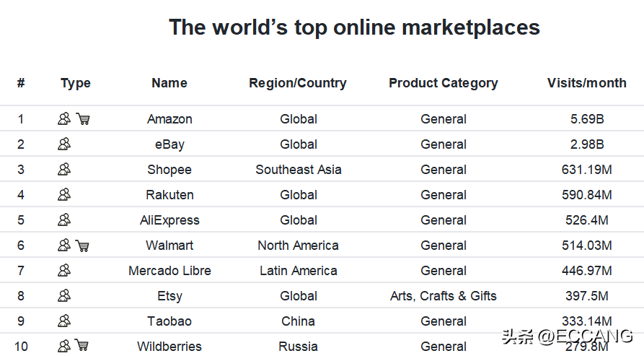
Task: Click the shopping cart icon in Walmart row
Action: pos(82,246)
